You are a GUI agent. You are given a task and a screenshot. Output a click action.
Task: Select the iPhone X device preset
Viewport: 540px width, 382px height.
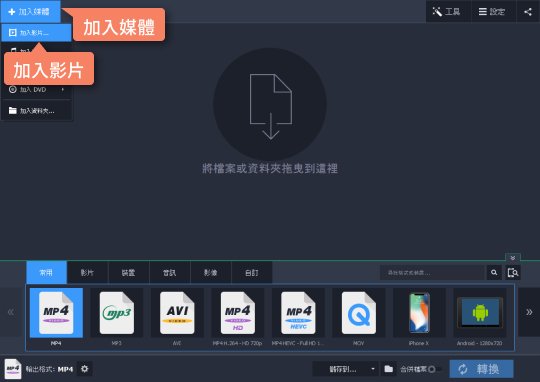(419, 317)
